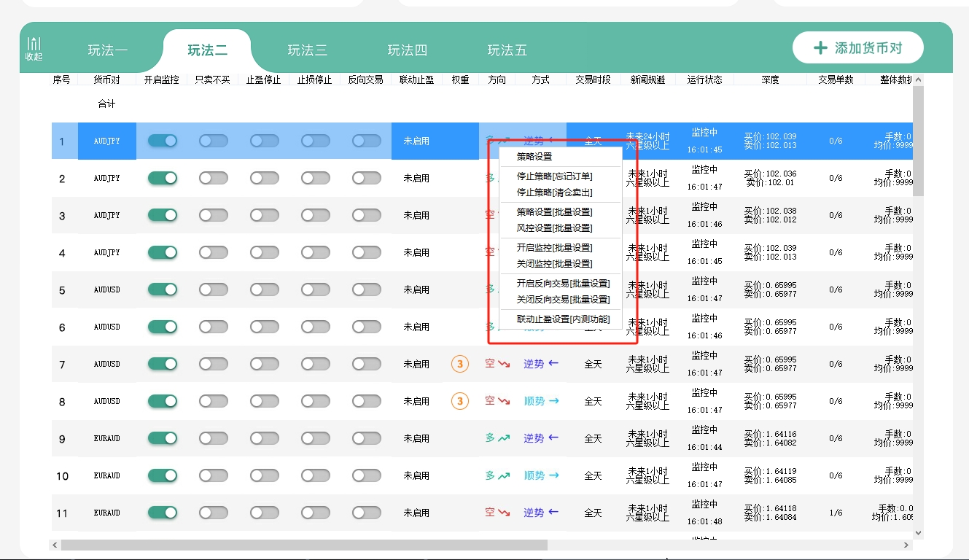Click 全天 cell in row 10
969x560 pixels.
point(593,475)
